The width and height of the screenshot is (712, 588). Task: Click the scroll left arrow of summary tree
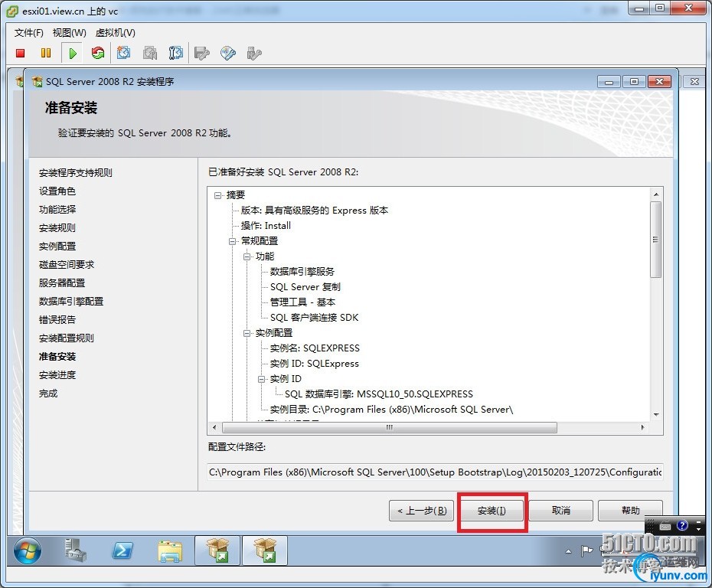215,427
